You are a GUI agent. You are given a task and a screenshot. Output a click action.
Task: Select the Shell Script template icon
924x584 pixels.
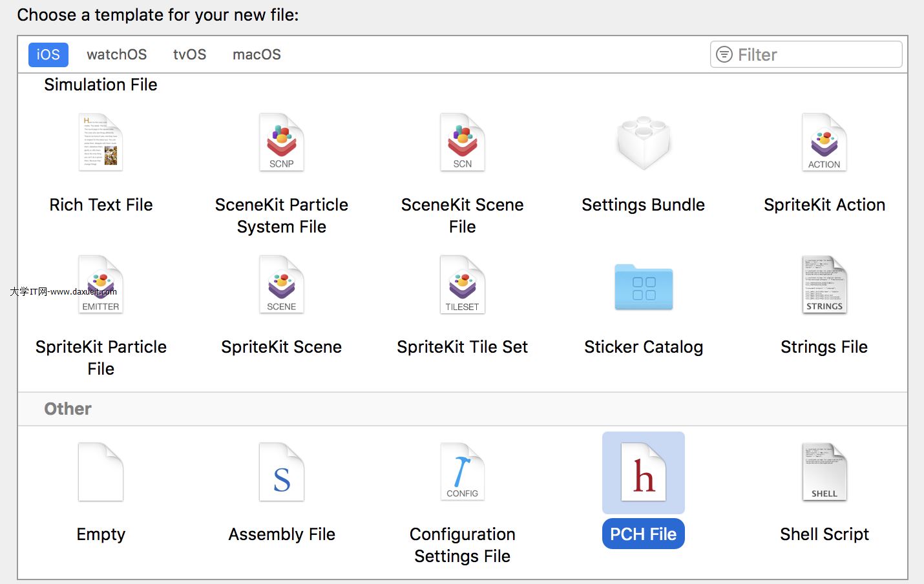824,472
